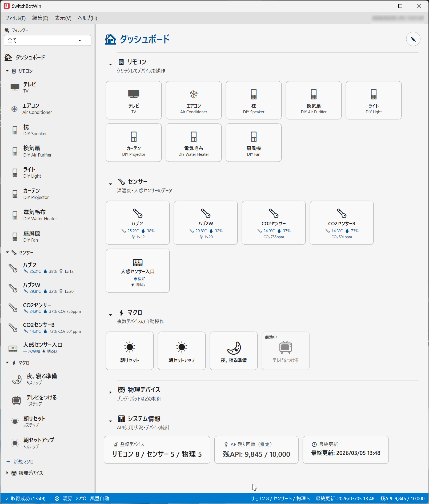Collapse the リモコン tree in sidebar
The width and height of the screenshot is (429, 504).
pos(7,71)
